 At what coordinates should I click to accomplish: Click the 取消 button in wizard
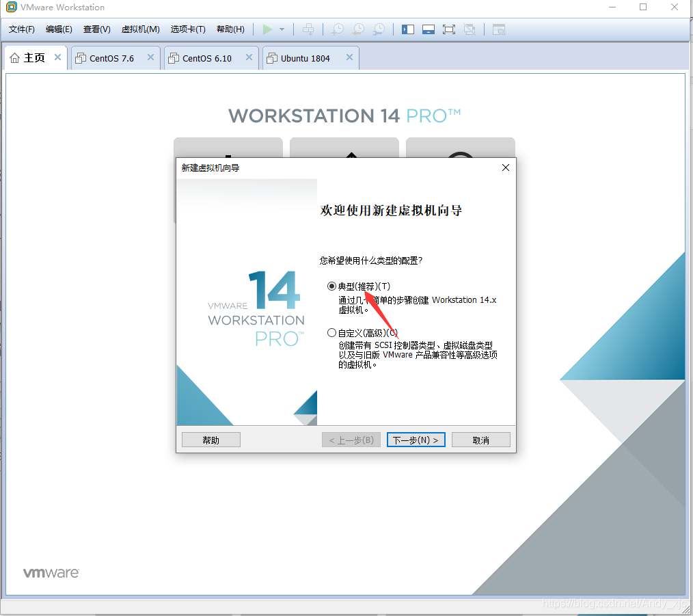[x=481, y=440]
